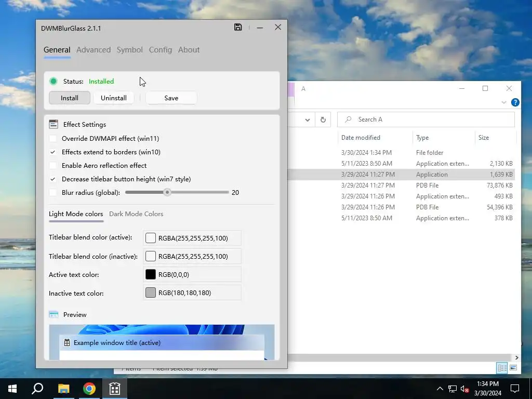Click the Explorer horizontal scrollbar right arrow

click(x=516, y=357)
